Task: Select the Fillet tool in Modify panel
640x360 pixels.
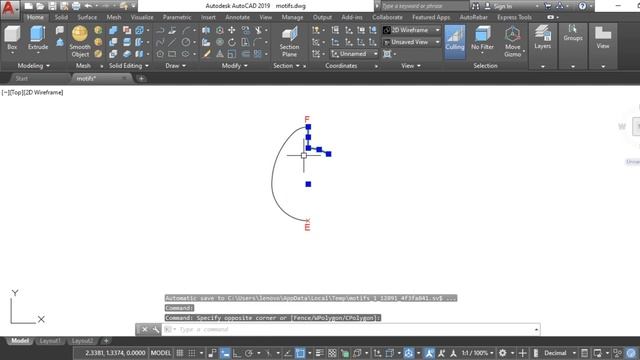Action: (x=258, y=42)
